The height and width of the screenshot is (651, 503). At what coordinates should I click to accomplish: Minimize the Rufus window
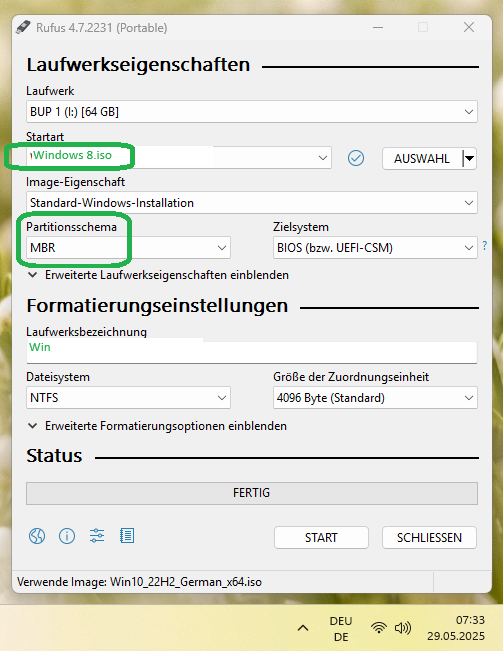(378, 27)
